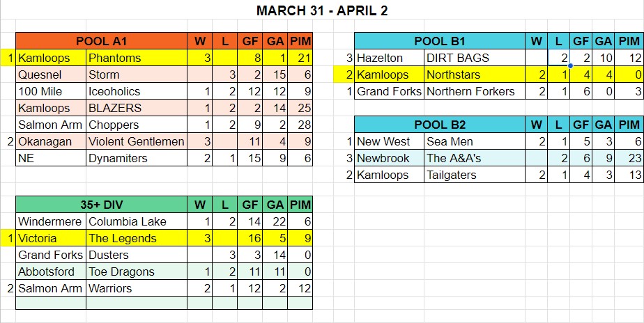Select the Iceoholics team cell
This screenshot has width=644, height=323.
(x=137, y=91)
